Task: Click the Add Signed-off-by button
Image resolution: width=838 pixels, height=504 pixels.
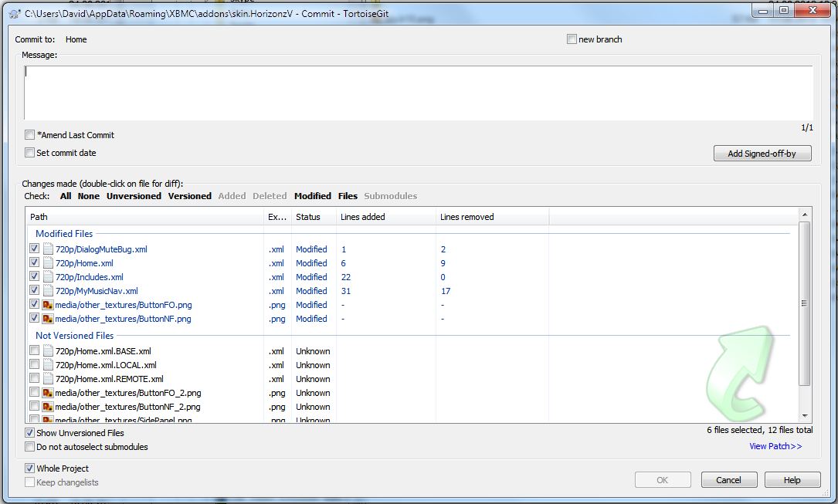Action: pos(762,154)
